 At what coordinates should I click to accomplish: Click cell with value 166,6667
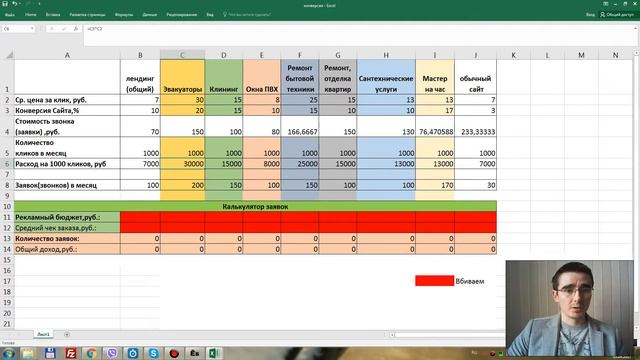pos(300,126)
